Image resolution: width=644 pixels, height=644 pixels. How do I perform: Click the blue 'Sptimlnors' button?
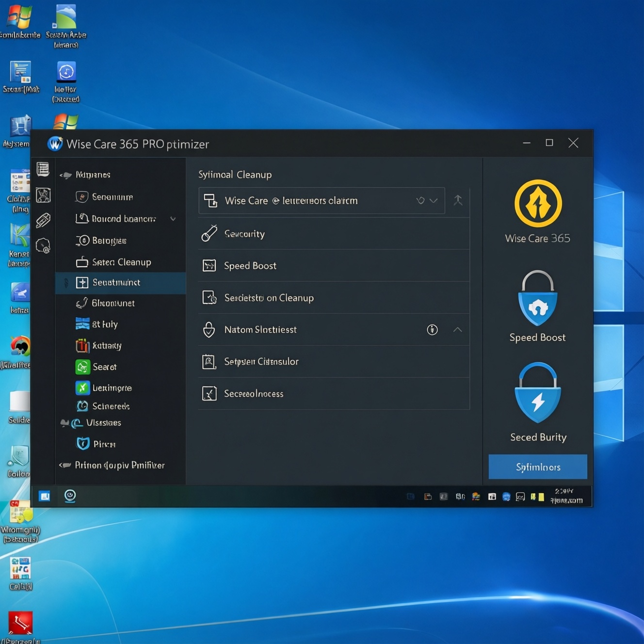[538, 467]
